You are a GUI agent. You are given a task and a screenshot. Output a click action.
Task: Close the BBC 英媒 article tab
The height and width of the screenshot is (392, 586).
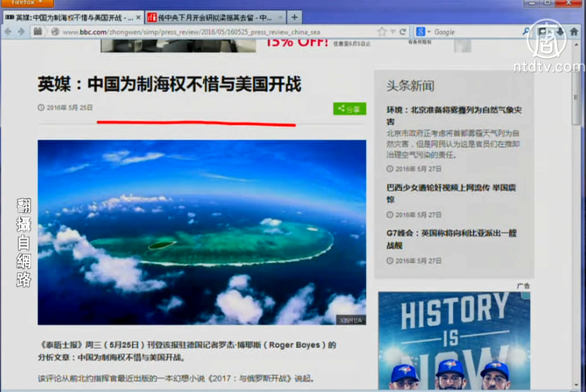click(x=138, y=17)
